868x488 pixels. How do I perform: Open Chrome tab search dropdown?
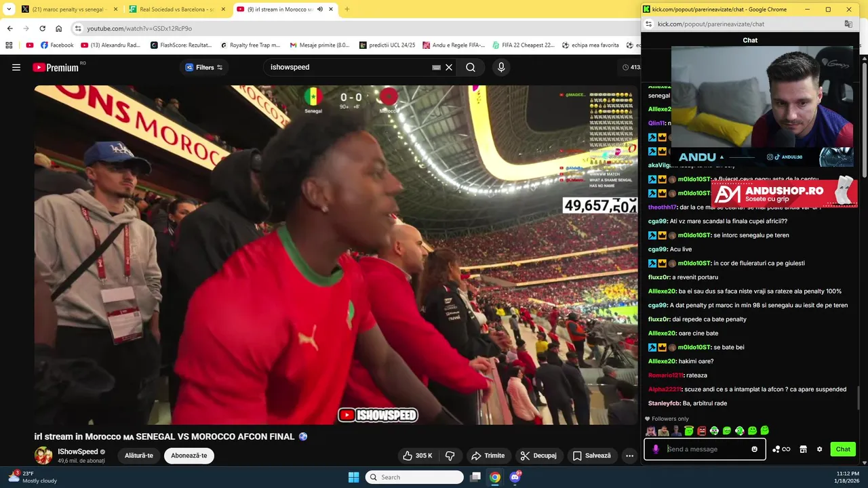9,9
